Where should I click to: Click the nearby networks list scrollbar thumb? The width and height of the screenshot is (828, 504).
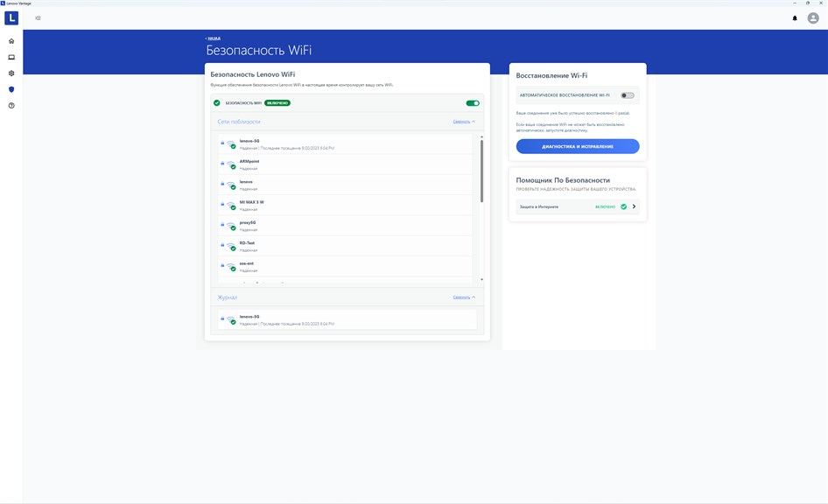click(481, 171)
